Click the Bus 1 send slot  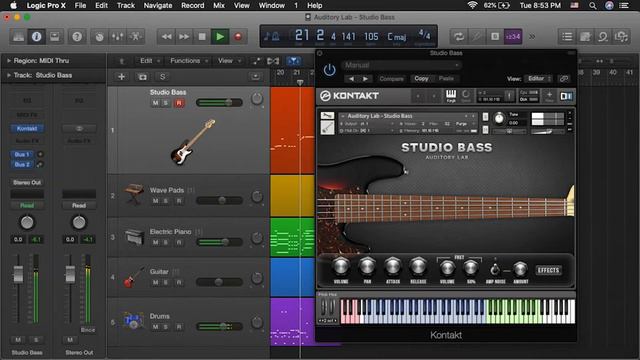coord(22,154)
